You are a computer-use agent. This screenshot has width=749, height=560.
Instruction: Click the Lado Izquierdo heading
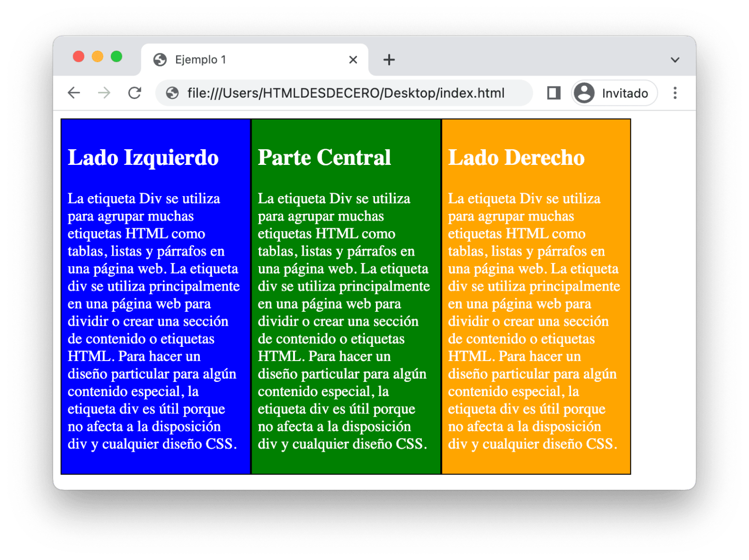[x=143, y=157]
